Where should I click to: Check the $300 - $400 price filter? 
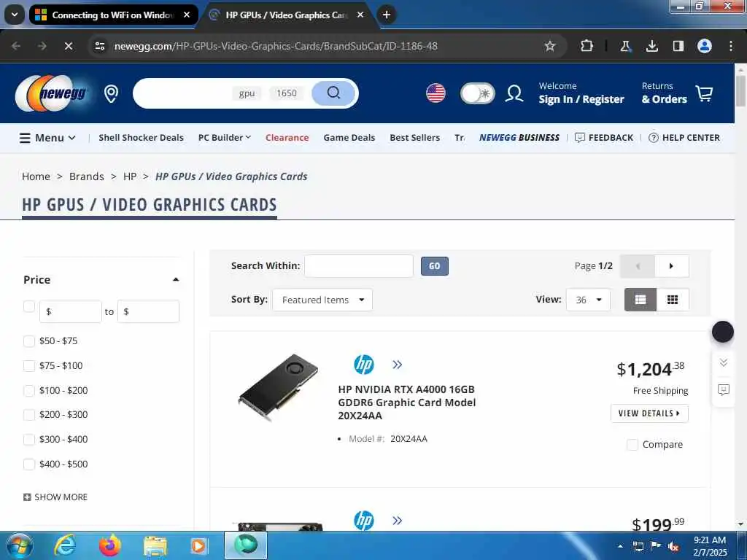(29, 440)
